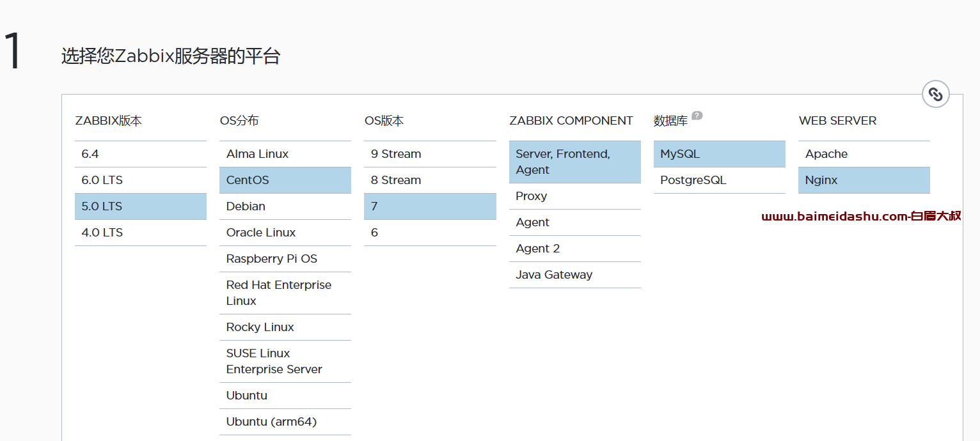Pick SUSE Linux Enterprise Server
Image resolution: width=980 pixels, height=441 pixels.
click(285, 361)
